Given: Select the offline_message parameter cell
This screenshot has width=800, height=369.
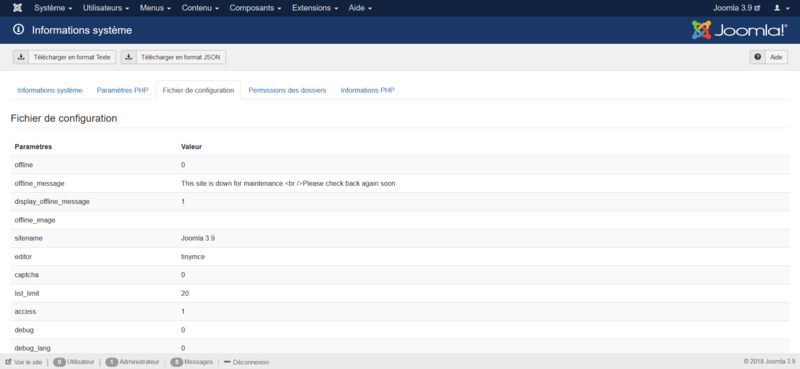Looking at the screenshot, I should click(39, 183).
